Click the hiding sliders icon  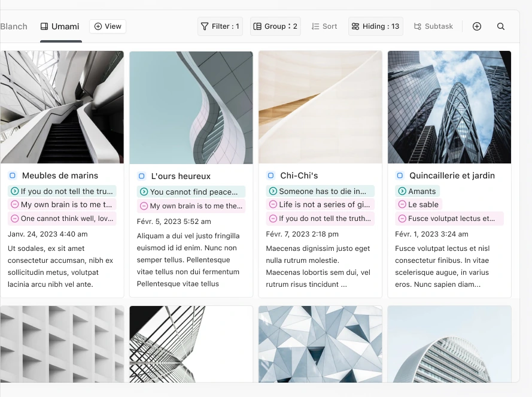click(355, 26)
